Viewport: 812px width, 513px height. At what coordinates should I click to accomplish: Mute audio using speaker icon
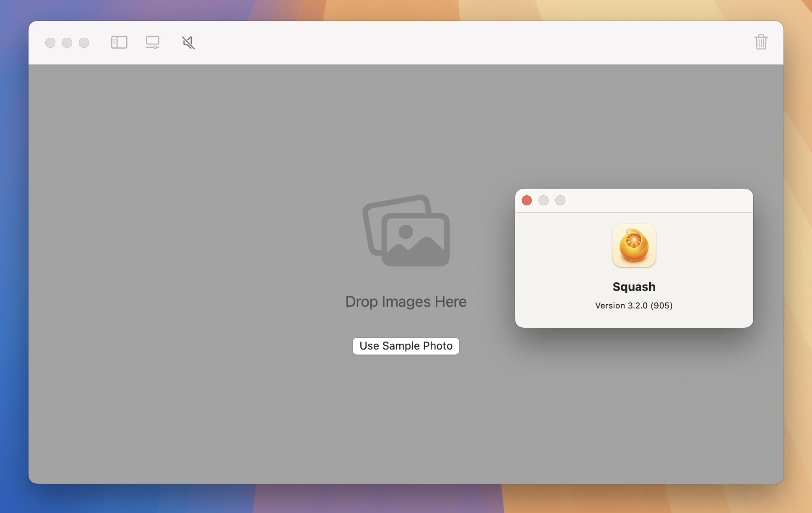pos(188,42)
